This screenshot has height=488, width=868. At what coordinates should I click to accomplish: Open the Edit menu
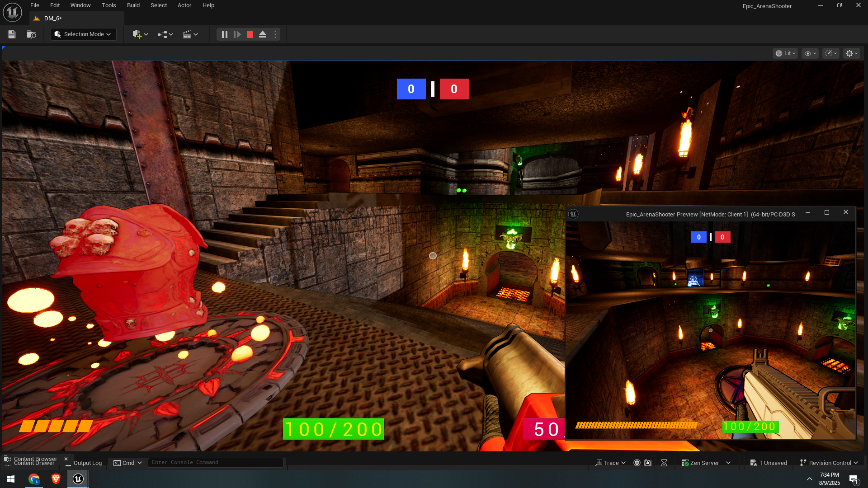pyautogui.click(x=55, y=5)
